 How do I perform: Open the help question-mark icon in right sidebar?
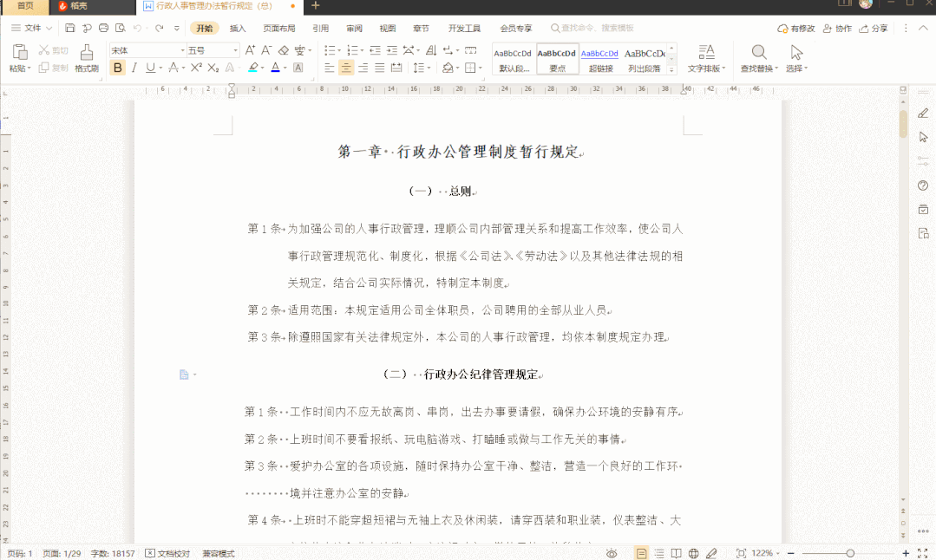pos(923,186)
